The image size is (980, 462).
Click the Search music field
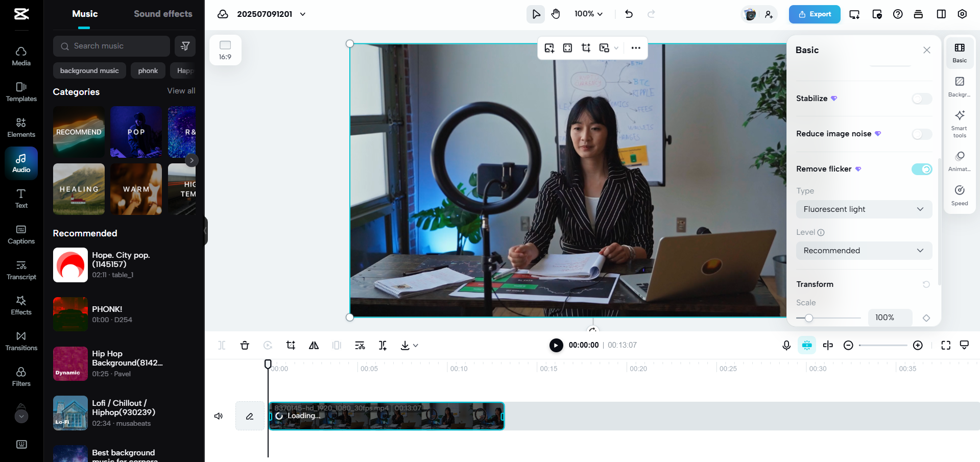(111, 46)
